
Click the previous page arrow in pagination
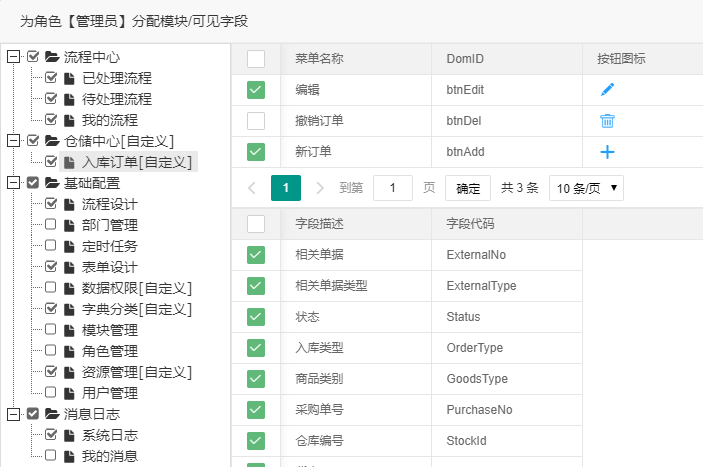click(251, 188)
